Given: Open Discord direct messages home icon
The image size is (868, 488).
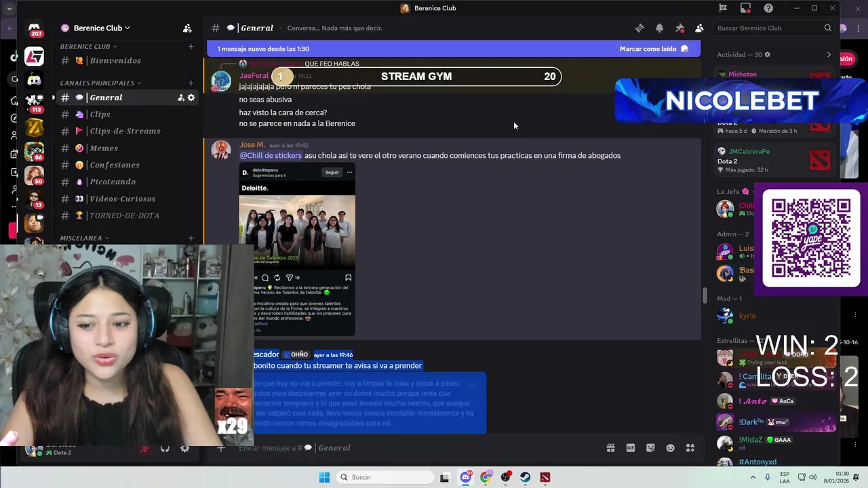Looking at the screenshot, I should pos(34,29).
